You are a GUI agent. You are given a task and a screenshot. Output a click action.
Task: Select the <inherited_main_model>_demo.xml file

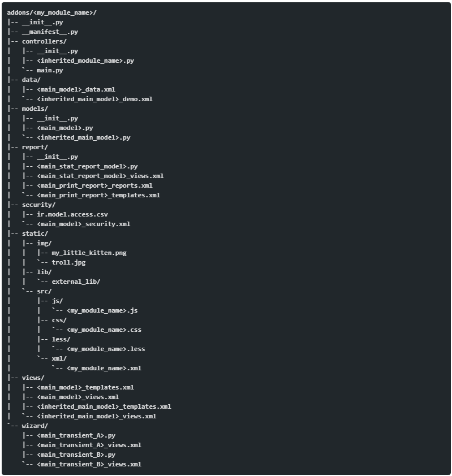(x=94, y=98)
